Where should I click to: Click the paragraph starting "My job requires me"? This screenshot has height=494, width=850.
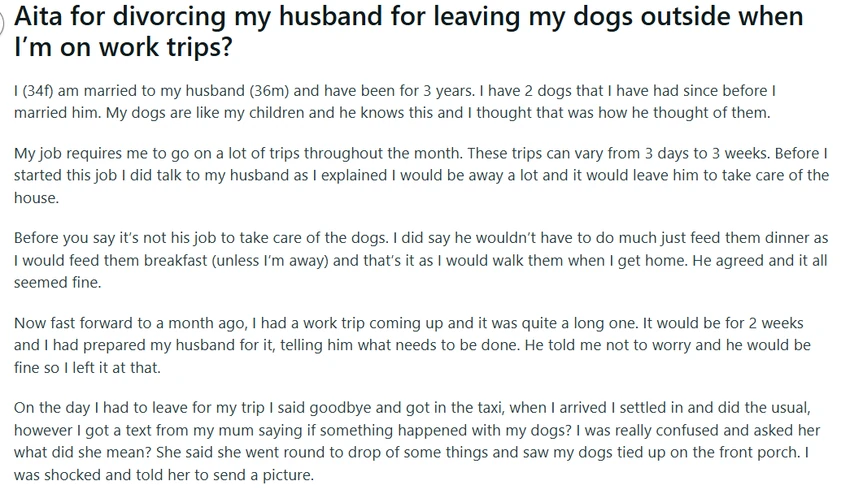420,175
